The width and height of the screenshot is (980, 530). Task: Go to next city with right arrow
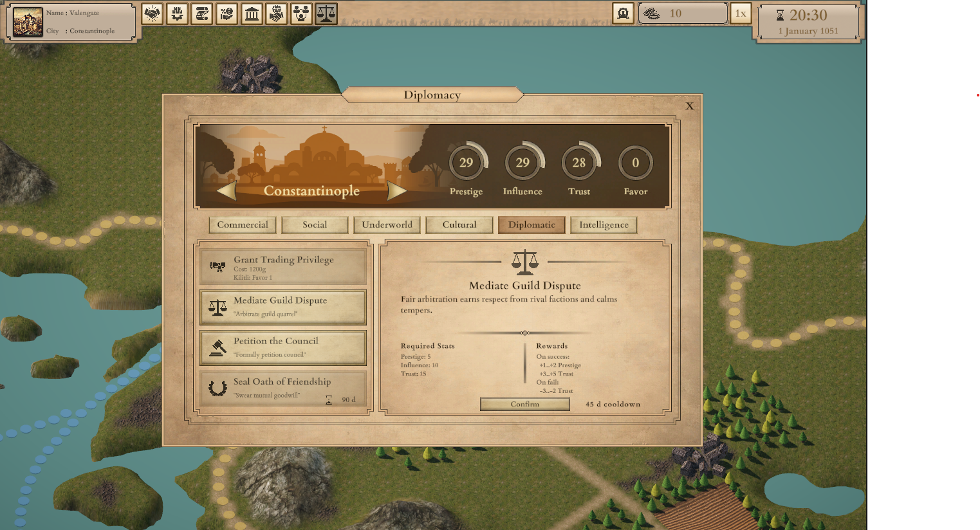[397, 190]
